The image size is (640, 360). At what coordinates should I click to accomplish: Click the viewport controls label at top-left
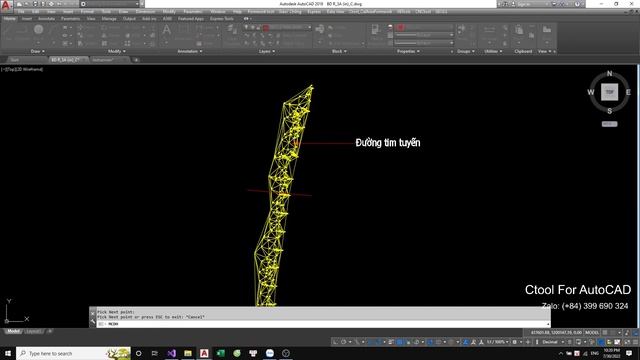(22, 69)
